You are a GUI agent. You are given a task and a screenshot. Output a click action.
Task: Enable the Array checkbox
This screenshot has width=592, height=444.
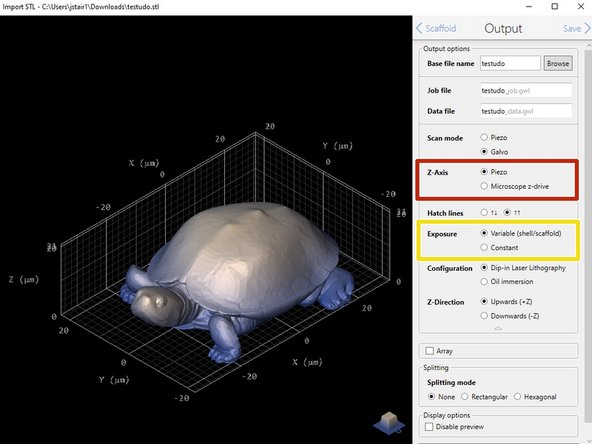[x=429, y=351]
